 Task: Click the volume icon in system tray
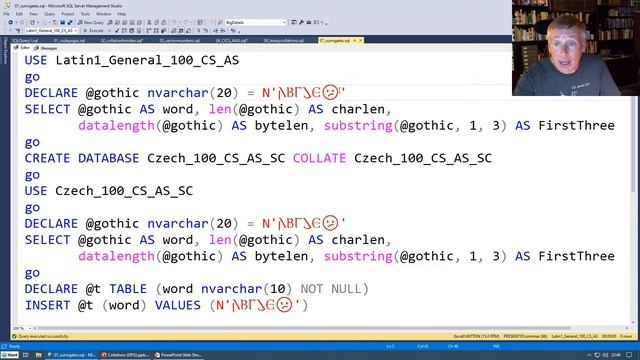point(605,355)
